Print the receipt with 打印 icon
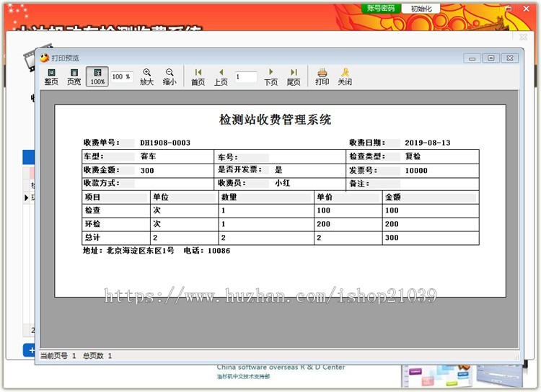Viewport: 541px width, 392px height. click(322, 76)
